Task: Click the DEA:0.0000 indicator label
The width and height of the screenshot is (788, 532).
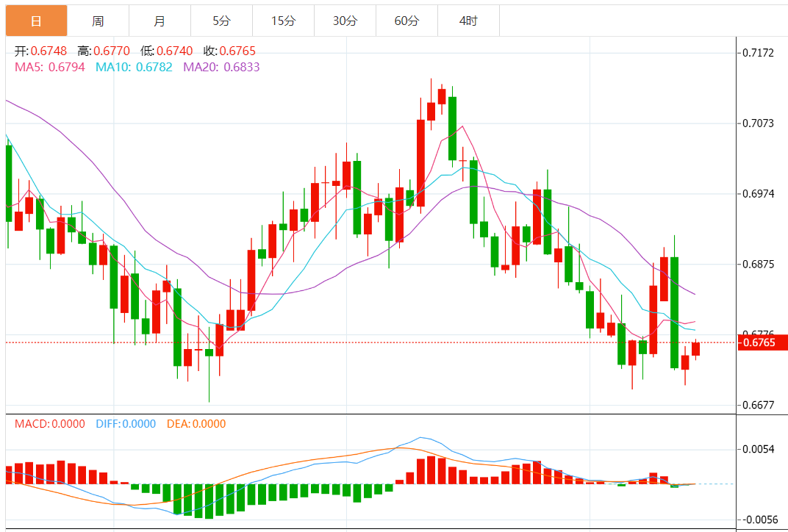Action: click(x=196, y=424)
